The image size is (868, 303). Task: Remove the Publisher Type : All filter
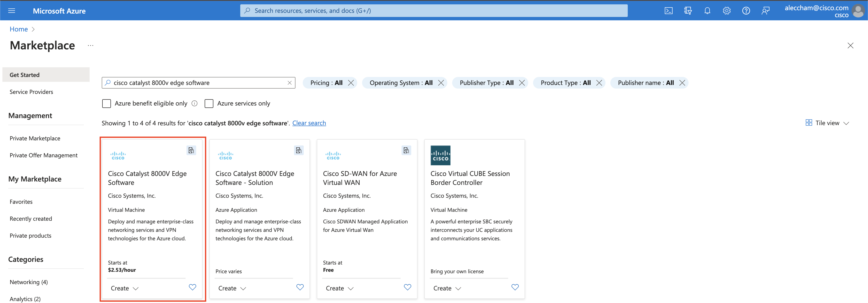(x=522, y=83)
